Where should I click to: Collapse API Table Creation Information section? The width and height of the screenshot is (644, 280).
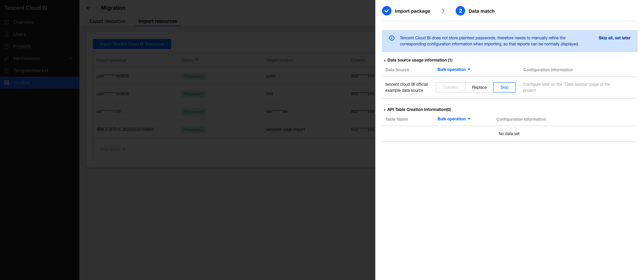(385, 110)
